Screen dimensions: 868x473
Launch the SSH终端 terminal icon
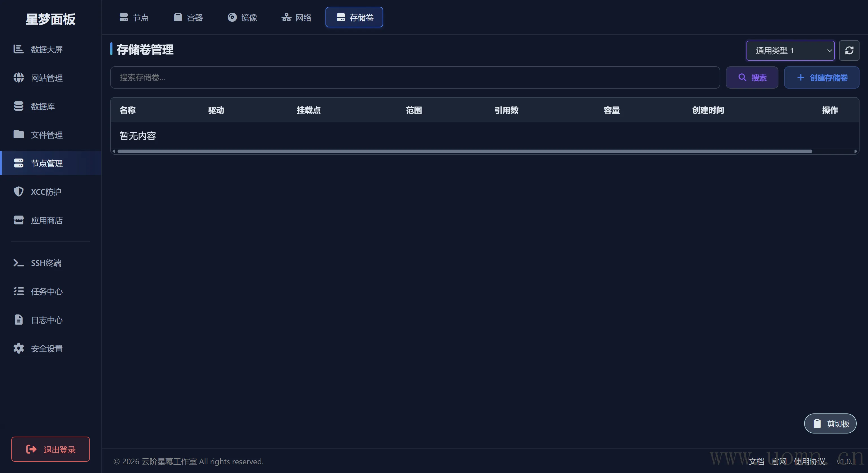coord(19,262)
